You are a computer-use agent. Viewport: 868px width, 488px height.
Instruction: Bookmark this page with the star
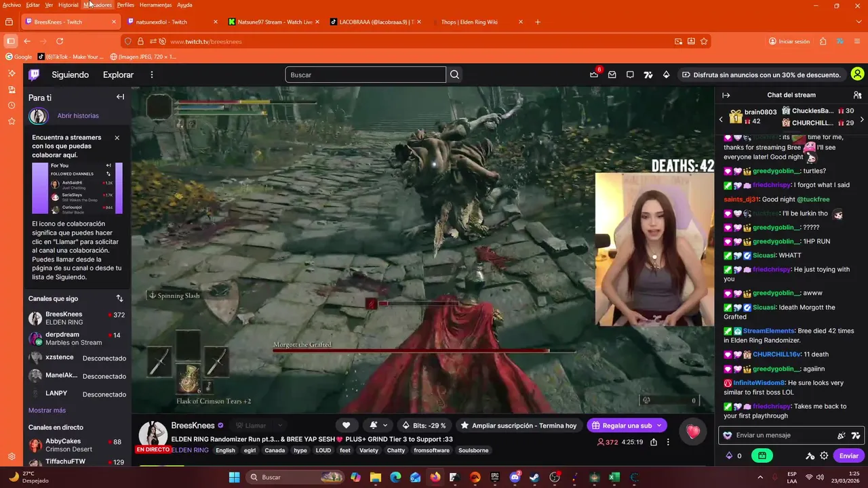[x=704, y=41]
